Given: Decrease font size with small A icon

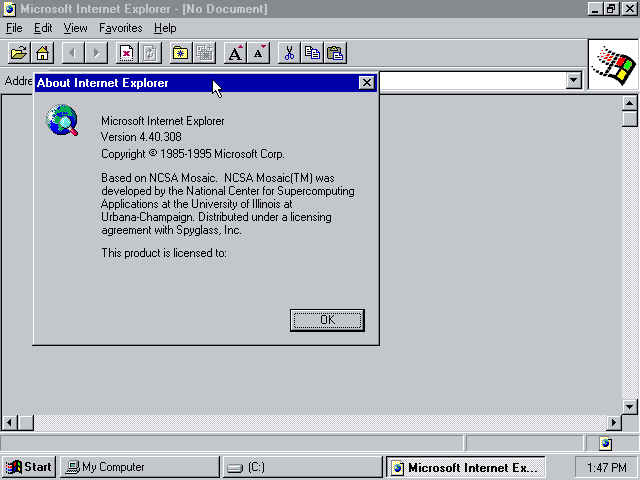Looking at the screenshot, I should click(x=258, y=53).
